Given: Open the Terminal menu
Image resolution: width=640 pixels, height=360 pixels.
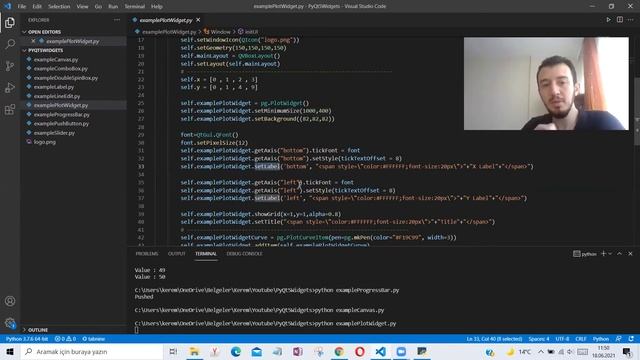Looking at the screenshot, I should tap(135, 7).
